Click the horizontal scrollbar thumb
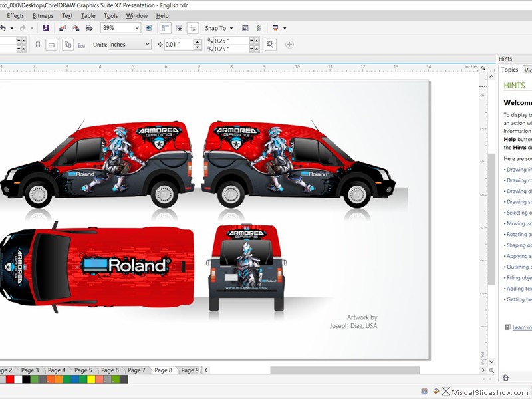532x399 pixels. (344, 370)
